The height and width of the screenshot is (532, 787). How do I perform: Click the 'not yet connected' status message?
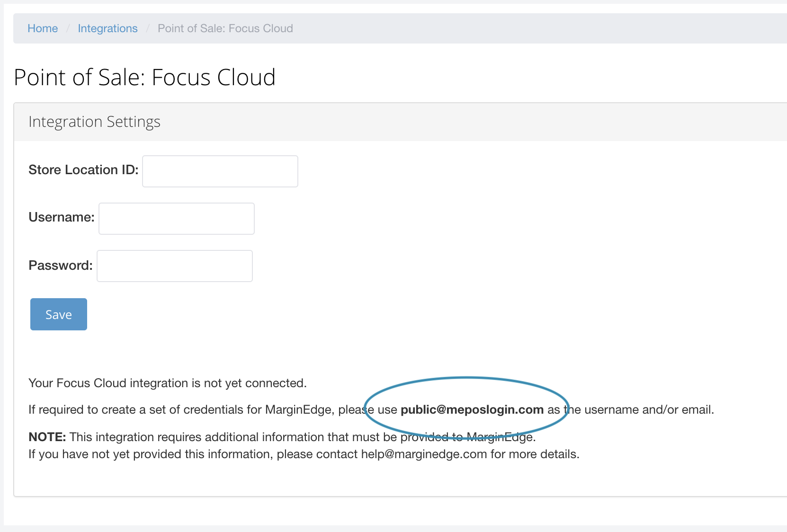(x=168, y=383)
